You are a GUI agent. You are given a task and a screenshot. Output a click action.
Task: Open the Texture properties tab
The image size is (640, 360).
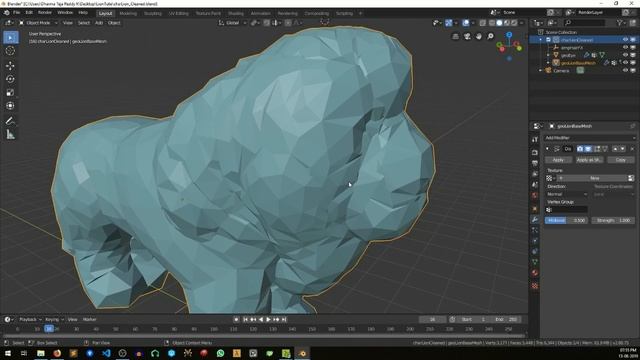coord(535,286)
